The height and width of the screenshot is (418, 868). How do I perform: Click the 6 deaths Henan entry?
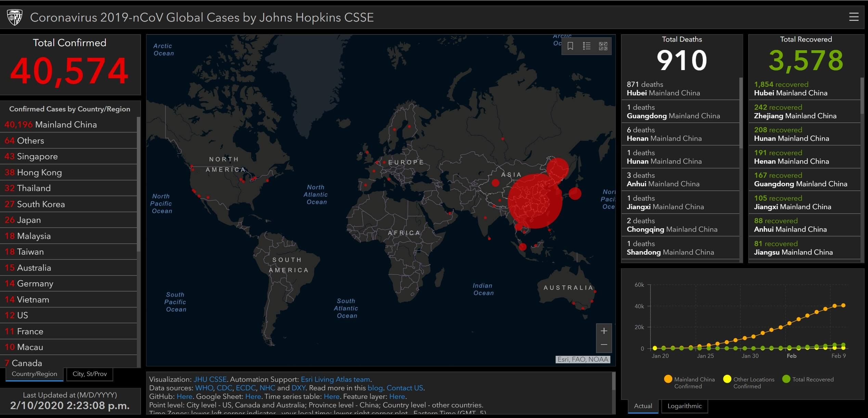coord(680,134)
